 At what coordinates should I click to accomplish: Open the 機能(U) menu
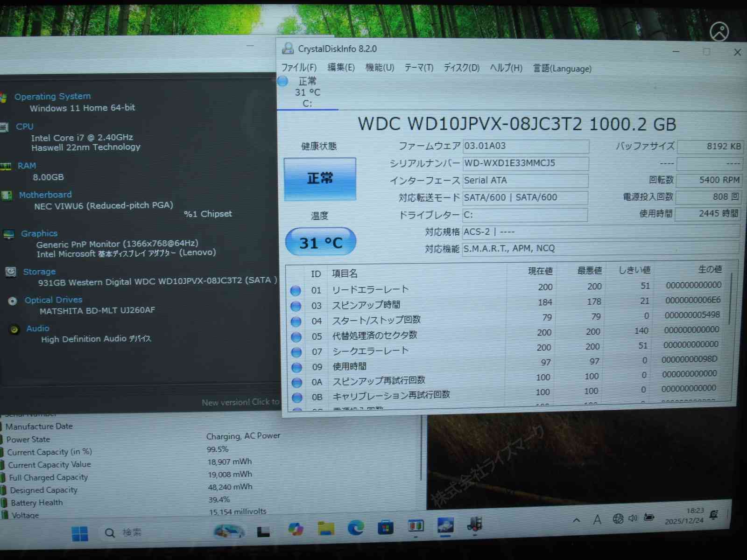[380, 68]
